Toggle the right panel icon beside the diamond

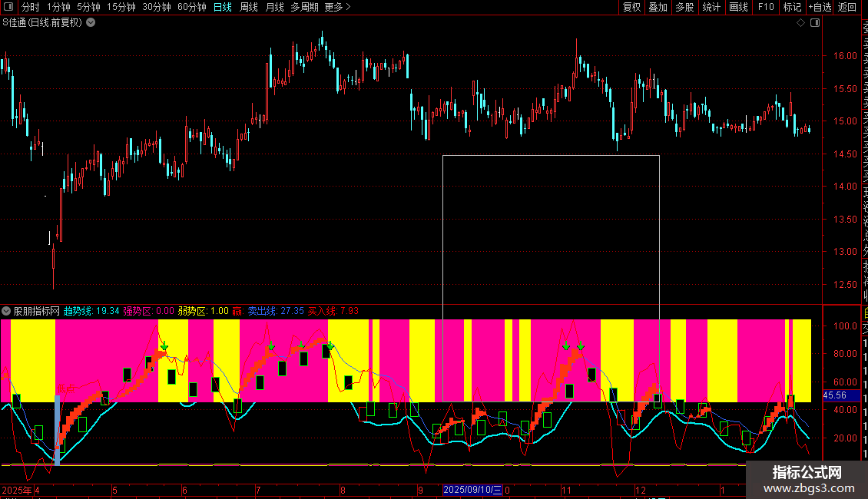815,23
